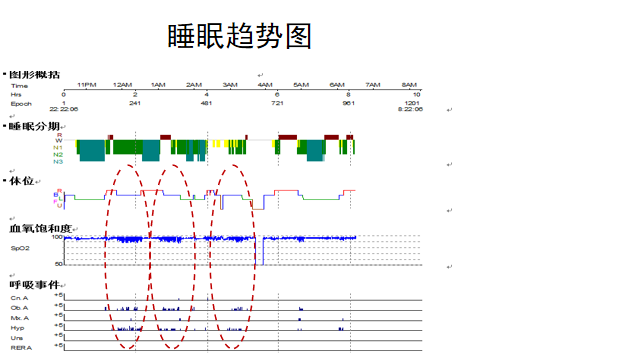Click the SpO2 axis label

(x=20, y=248)
